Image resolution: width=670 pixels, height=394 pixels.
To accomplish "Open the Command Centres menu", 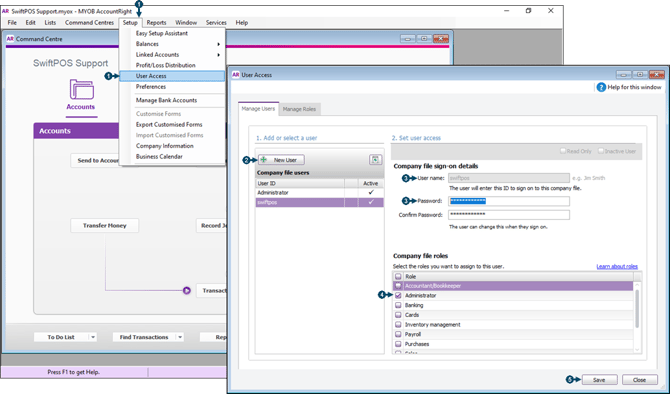I will point(89,23).
